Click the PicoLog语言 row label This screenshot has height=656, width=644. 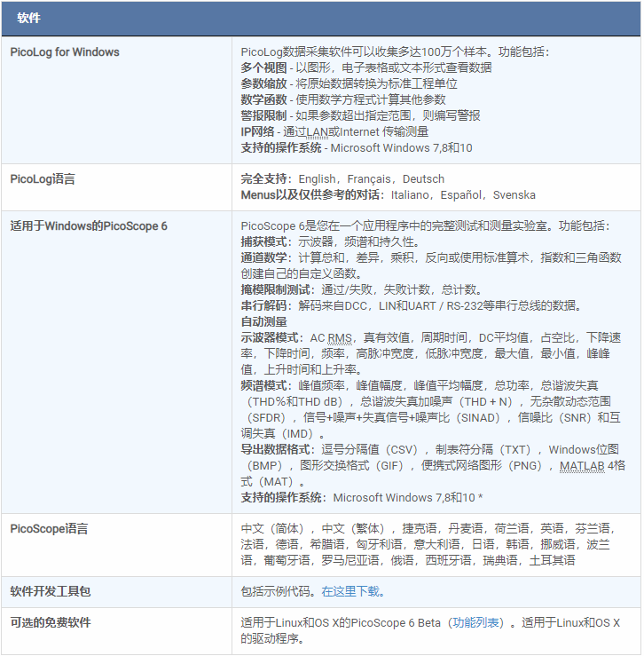tap(43, 179)
